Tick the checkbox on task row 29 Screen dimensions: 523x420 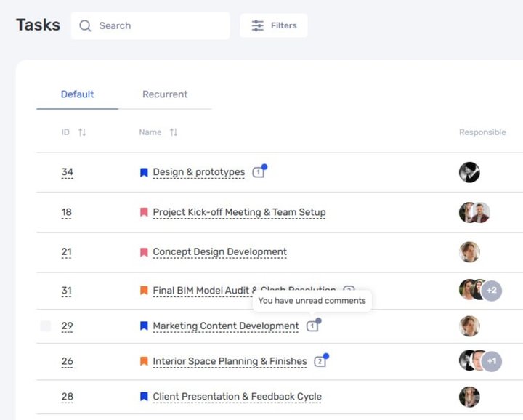(46, 326)
